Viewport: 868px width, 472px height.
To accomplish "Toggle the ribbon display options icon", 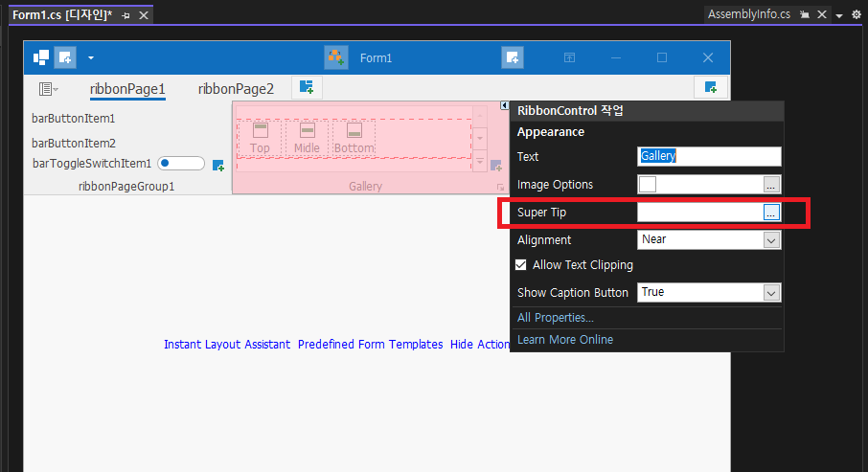I will click(x=569, y=57).
